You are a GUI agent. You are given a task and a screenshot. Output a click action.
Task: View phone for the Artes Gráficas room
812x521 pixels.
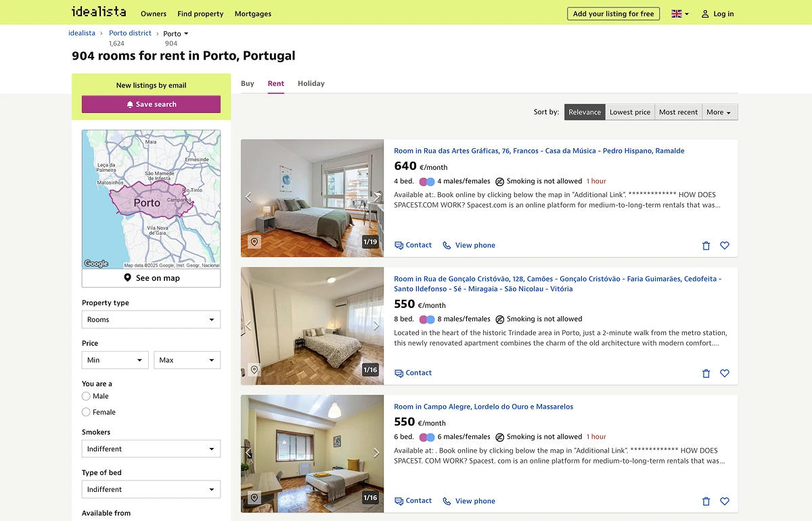coord(469,245)
